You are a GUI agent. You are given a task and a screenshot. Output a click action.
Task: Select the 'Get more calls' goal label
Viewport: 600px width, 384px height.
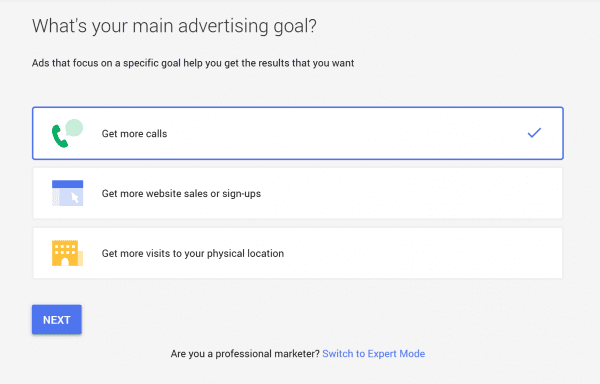134,133
